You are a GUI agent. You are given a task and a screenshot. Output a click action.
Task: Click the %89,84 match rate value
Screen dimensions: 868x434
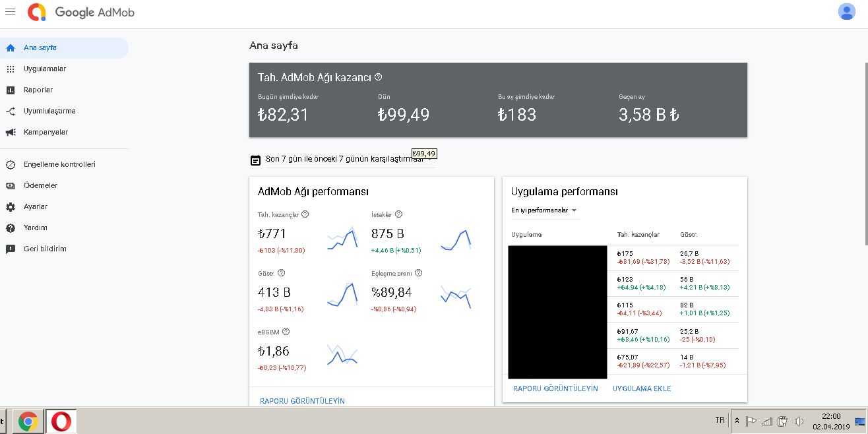click(x=392, y=292)
